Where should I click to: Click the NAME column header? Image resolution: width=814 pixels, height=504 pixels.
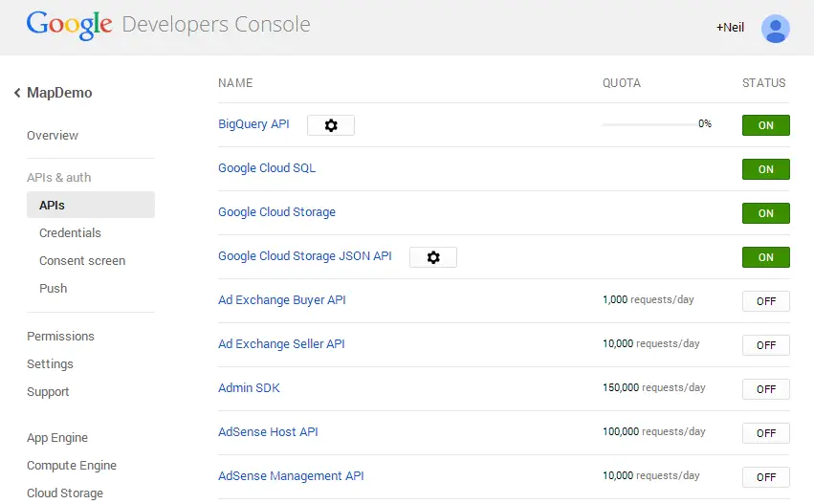click(x=235, y=83)
